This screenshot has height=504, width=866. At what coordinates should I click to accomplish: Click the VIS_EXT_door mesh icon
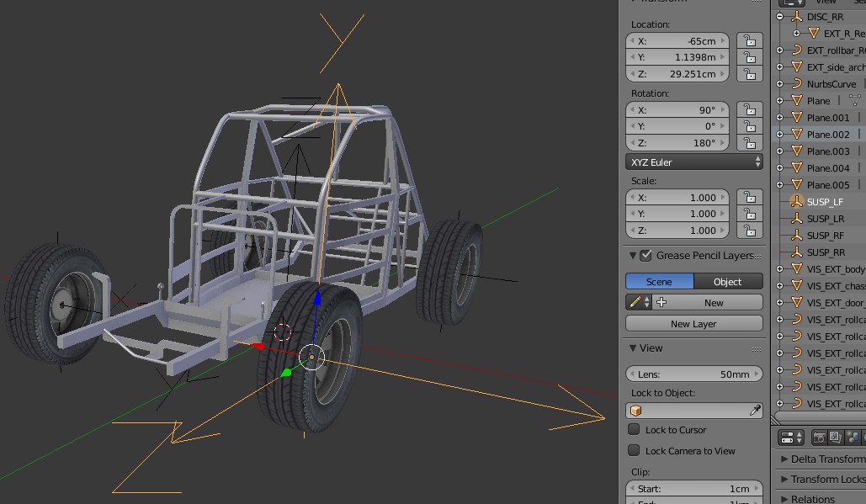[796, 303]
